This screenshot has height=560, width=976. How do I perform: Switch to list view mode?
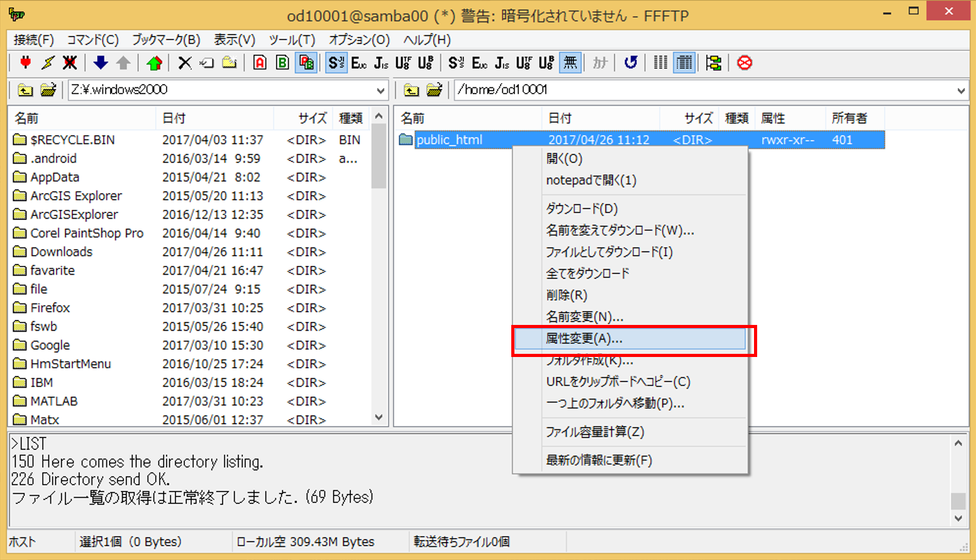660,63
